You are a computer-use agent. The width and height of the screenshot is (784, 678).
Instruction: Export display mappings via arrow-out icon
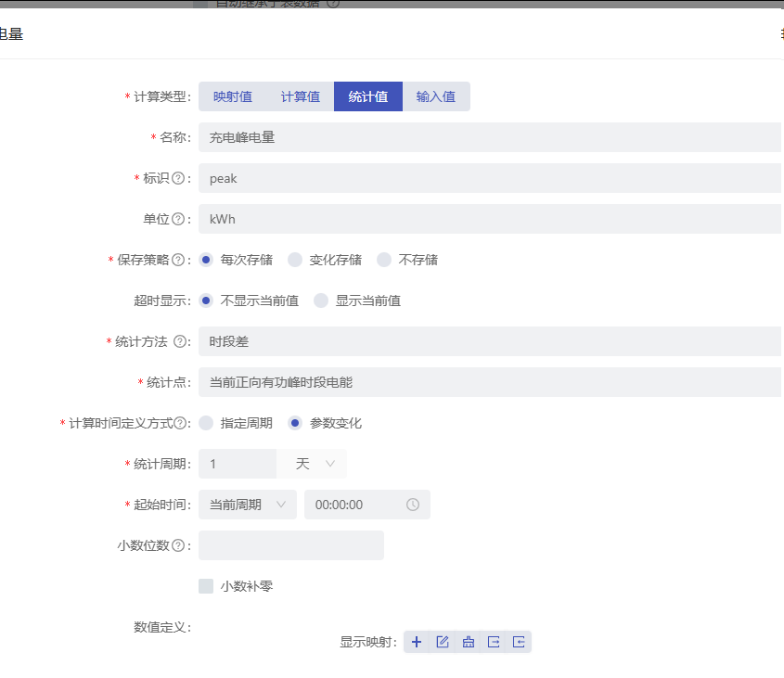493,641
